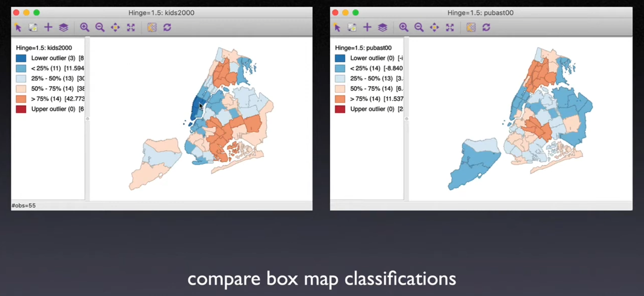Click zoom out magnifier in kids2000 window
Viewport: 644px width, 296px height.
(100, 27)
